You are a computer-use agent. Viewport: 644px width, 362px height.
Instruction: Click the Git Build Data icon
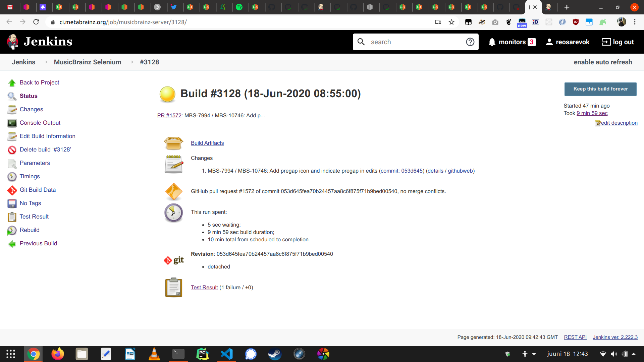[12, 190]
